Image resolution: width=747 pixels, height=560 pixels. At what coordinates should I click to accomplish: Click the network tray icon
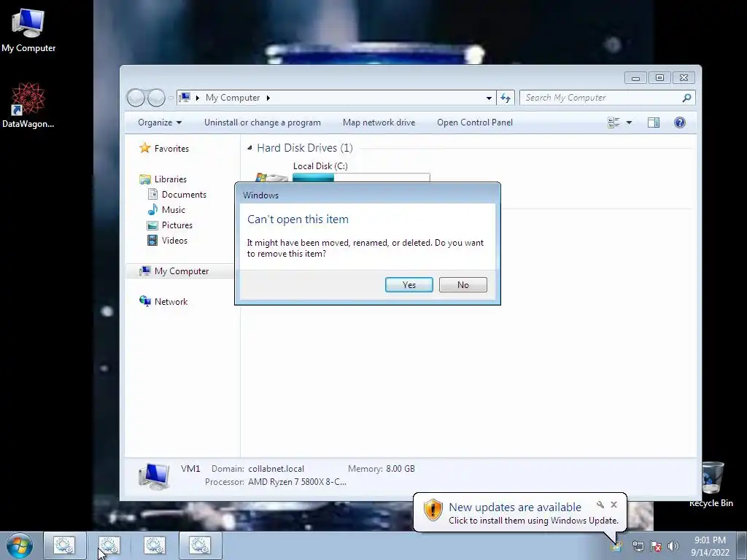[638, 546]
